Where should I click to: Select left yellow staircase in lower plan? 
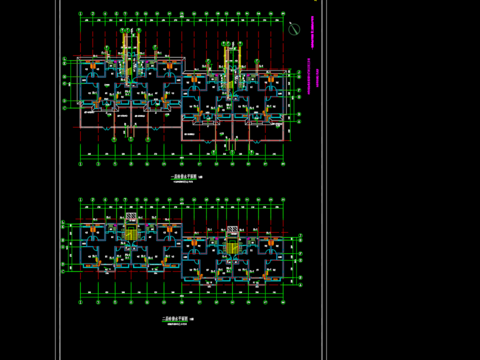131,234
